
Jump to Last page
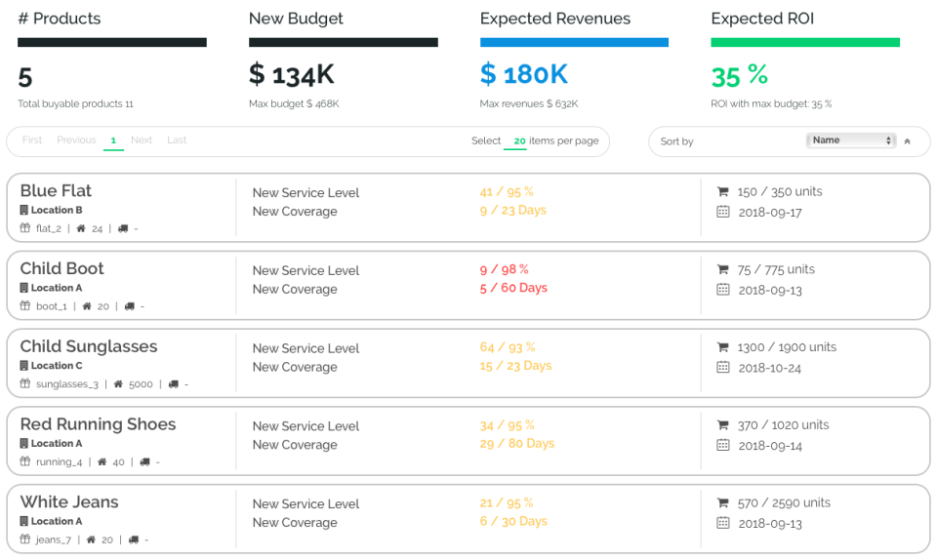pyautogui.click(x=177, y=140)
